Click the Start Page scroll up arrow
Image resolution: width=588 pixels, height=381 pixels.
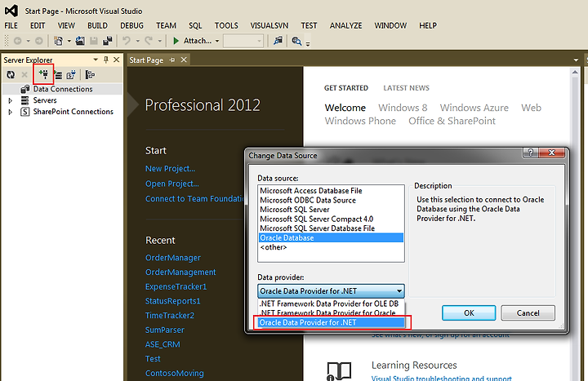[575, 73]
